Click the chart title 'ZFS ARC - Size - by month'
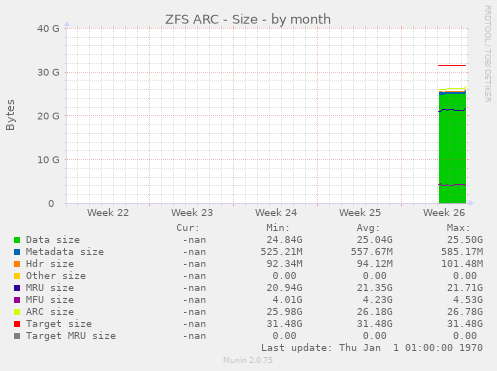 tap(248, 19)
